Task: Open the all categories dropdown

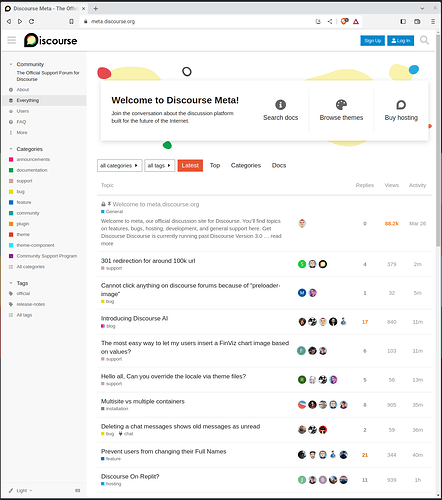Action: 120,165
